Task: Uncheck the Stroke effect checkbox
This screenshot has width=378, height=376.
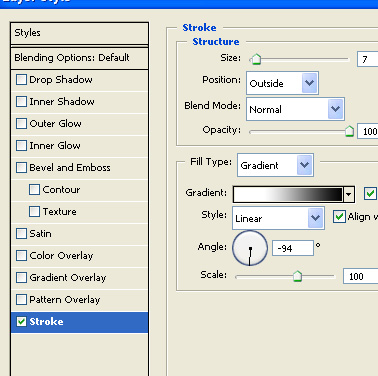Action: coord(21,322)
